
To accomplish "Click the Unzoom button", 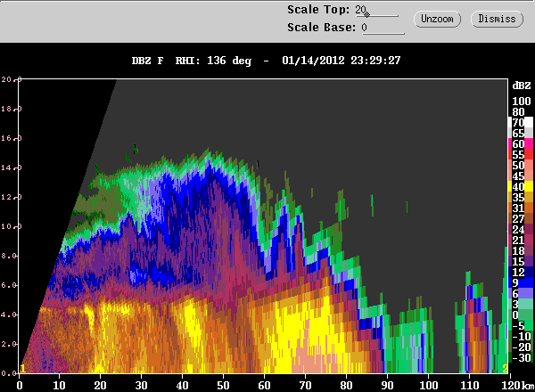I will 437,19.
